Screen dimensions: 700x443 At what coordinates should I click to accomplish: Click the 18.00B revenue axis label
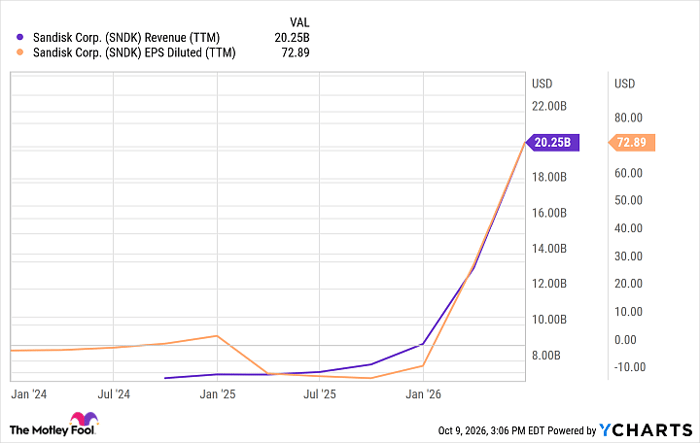549,177
